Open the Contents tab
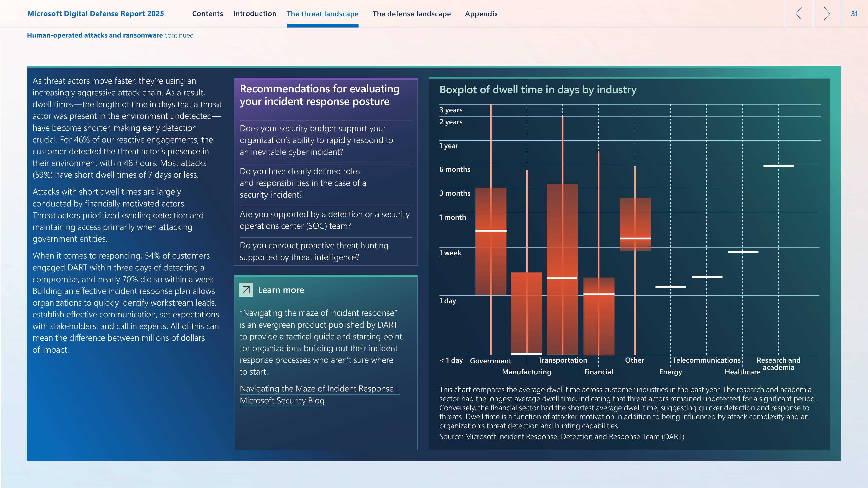The height and width of the screenshot is (488, 868). pyautogui.click(x=208, y=14)
